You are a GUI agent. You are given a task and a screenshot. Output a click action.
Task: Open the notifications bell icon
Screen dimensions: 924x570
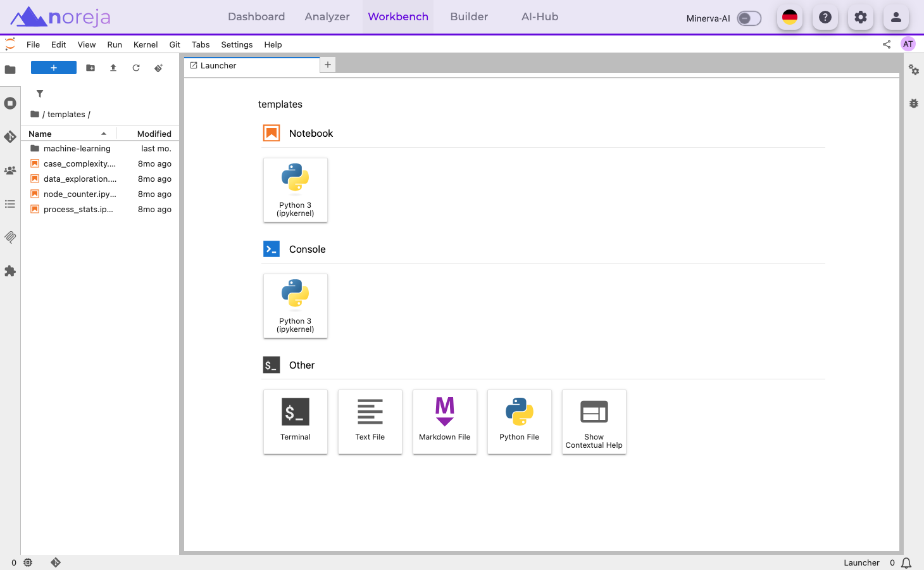906,562
